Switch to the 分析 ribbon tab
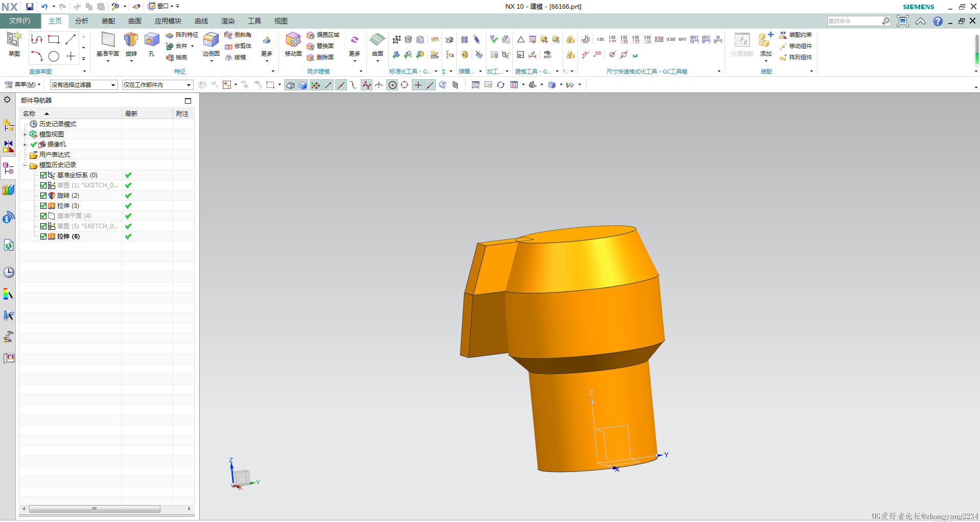The image size is (980, 522). click(x=82, y=21)
